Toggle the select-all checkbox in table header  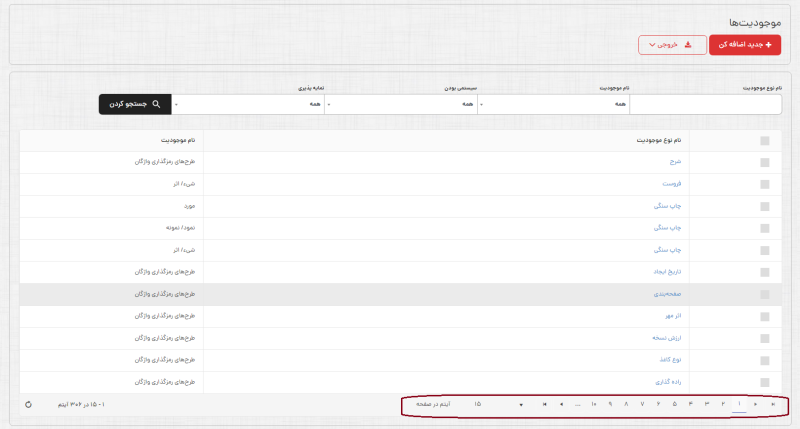[765, 141]
